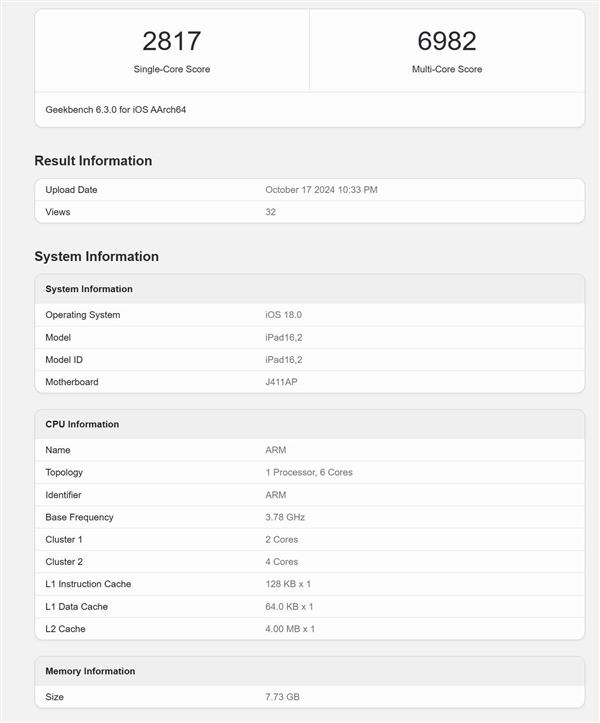Screen dimensions: 600x723
Task: Click the memory size value 7.73 GB
Action: (x=282, y=696)
